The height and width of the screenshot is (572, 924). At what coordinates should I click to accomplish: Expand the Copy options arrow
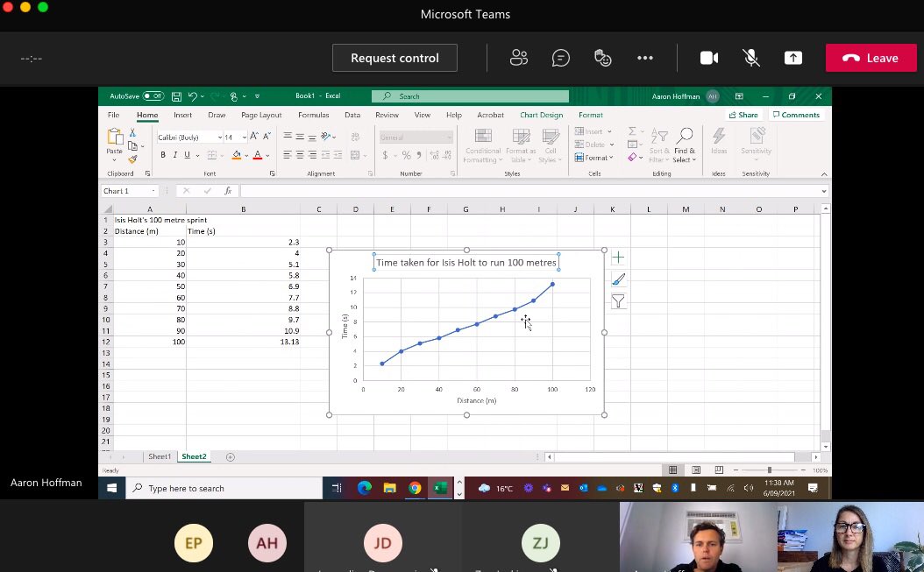click(142, 146)
